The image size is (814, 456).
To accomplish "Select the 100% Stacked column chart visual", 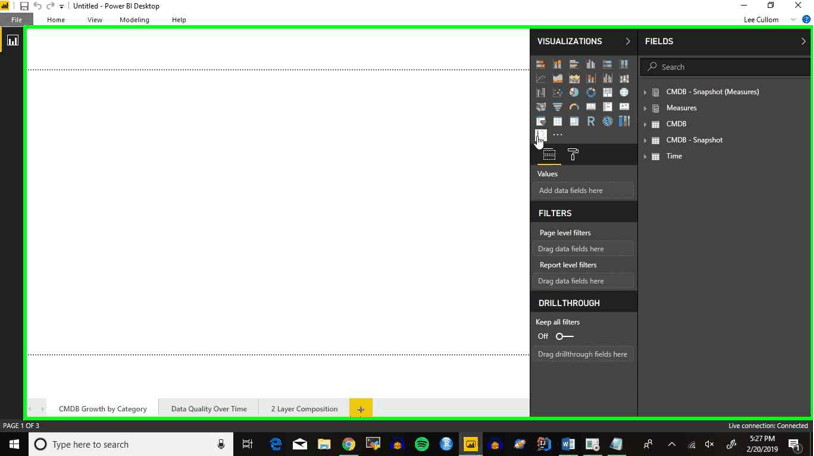I will tap(624, 64).
